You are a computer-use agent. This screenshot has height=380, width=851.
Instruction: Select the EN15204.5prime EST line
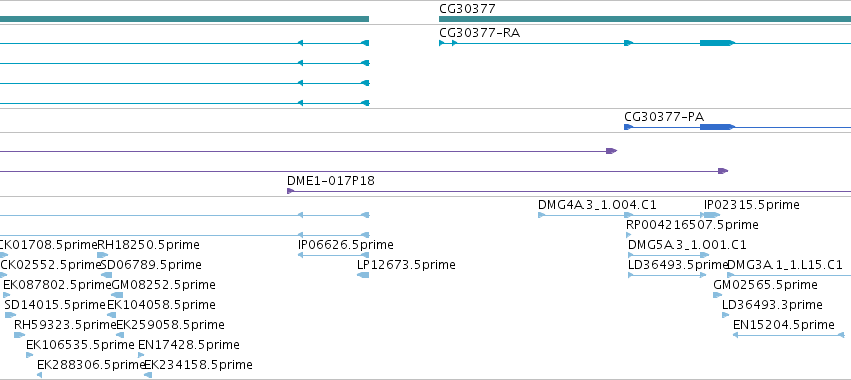pos(789,335)
